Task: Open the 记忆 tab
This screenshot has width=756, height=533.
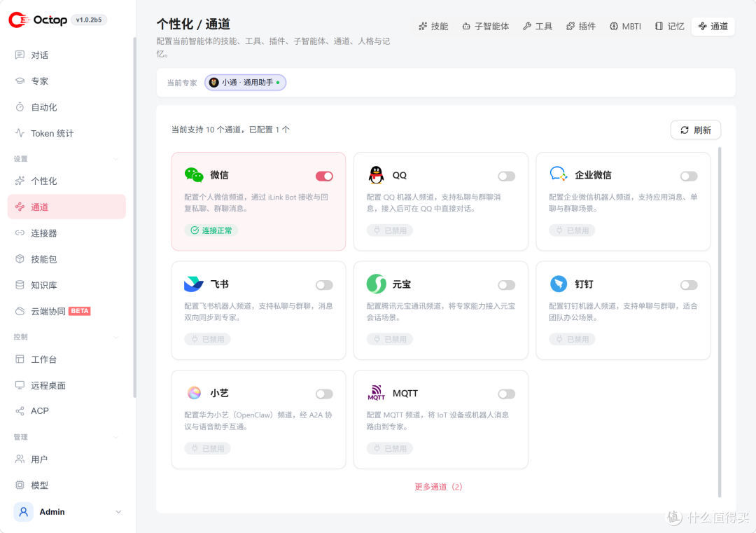Action: pos(670,27)
